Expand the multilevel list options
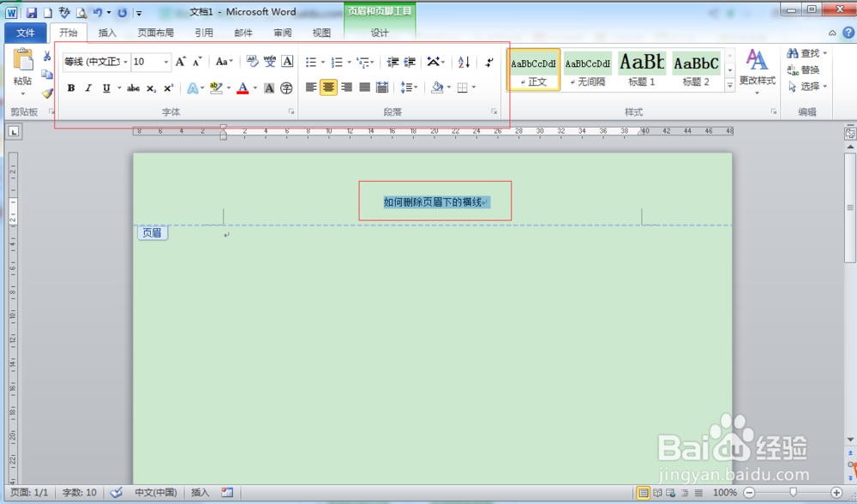The height and width of the screenshot is (504, 857). point(372,63)
